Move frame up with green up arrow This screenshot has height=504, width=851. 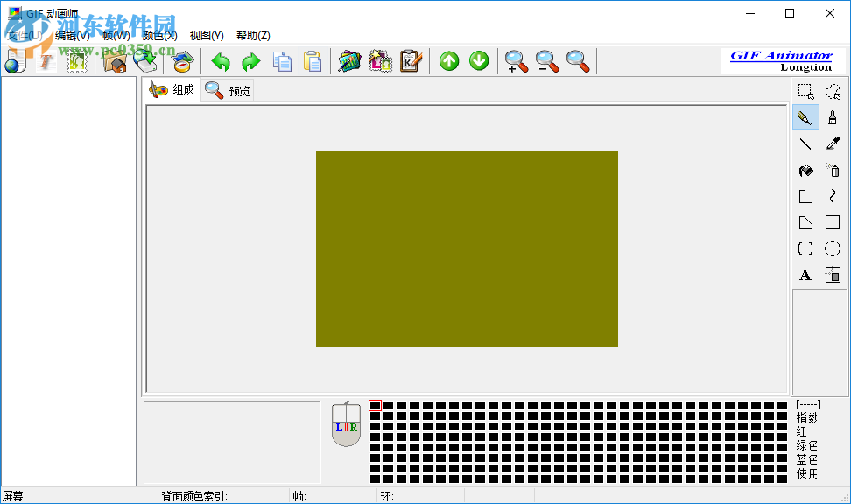(x=449, y=61)
